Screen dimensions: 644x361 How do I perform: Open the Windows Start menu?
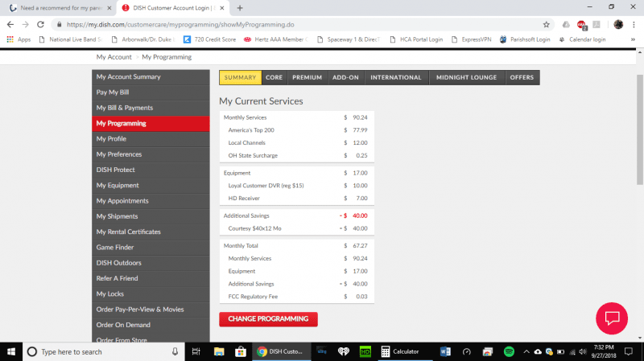(x=11, y=352)
